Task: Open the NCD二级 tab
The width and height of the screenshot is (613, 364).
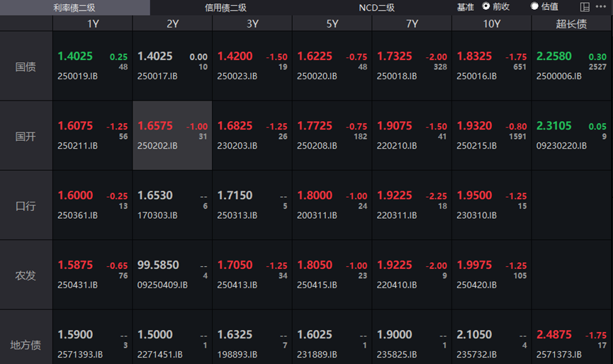Action: [x=376, y=8]
